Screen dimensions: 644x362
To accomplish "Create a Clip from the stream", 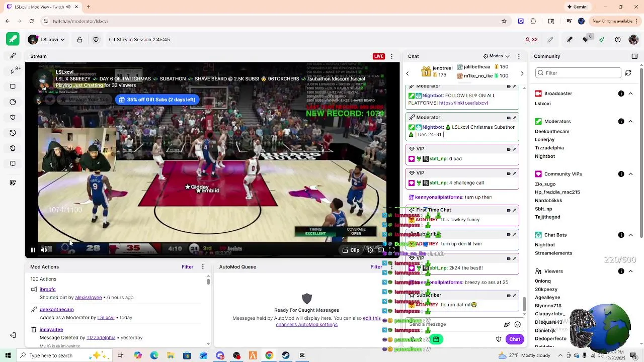I will coord(351,250).
